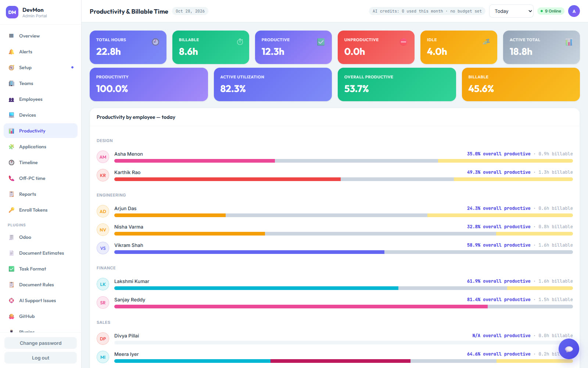Open the Task Format checkmark icon
This screenshot has width=588, height=368.
point(11,269)
